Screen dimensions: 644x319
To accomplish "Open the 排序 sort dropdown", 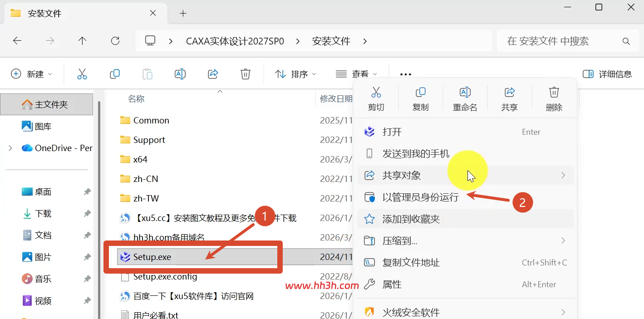I will [295, 74].
